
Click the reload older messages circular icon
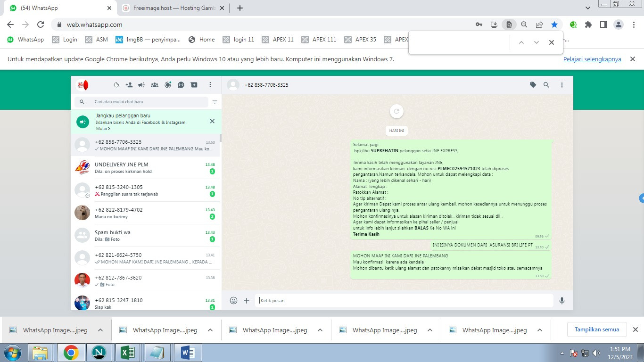coord(396,111)
